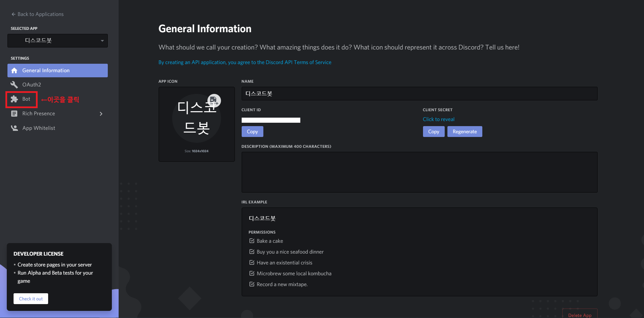Toggle Buy you a nice seafood dinner checkbox
Image resolution: width=644 pixels, height=318 pixels.
pyautogui.click(x=252, y=252)
